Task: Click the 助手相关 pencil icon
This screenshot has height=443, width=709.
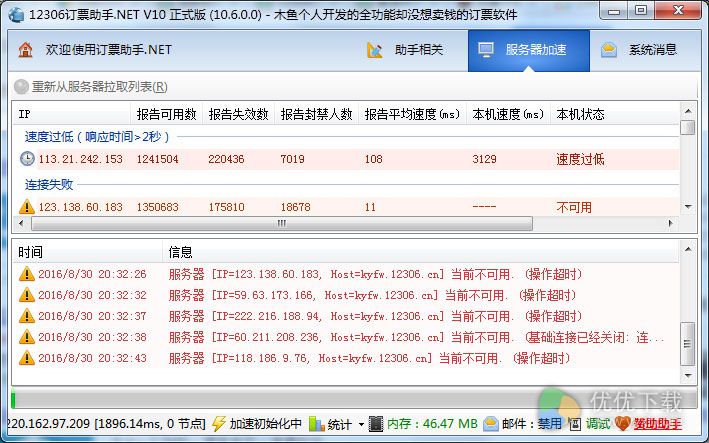Action: click(x=374, y=50)
